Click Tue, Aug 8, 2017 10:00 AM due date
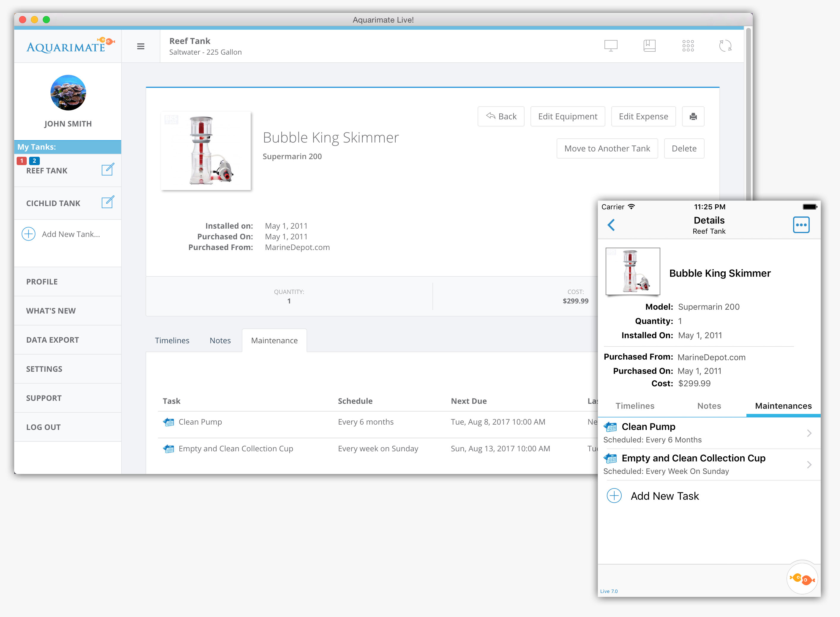This screenshot has width=840, height=617. 498,422
